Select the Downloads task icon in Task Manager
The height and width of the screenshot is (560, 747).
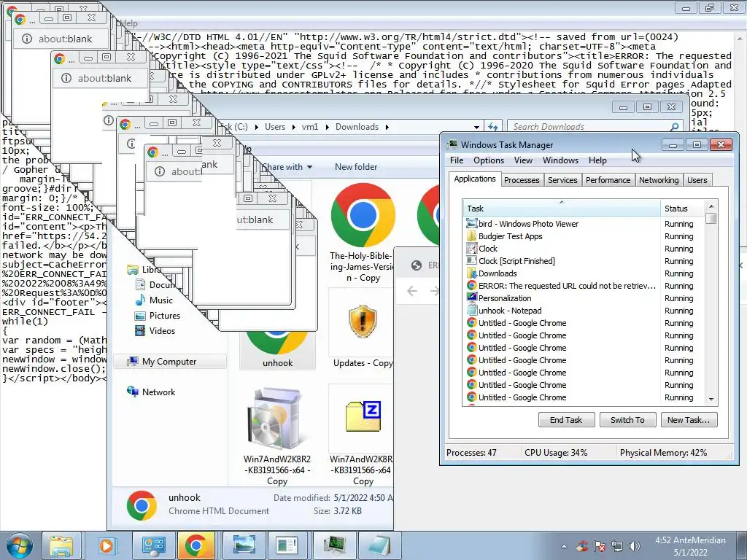[471, 273]
